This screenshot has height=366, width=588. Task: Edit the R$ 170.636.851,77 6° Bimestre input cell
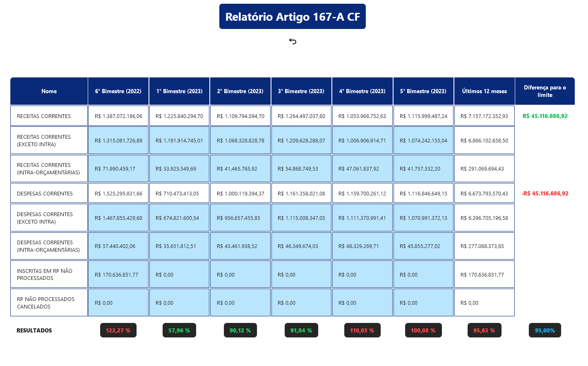tap(118, 274)
